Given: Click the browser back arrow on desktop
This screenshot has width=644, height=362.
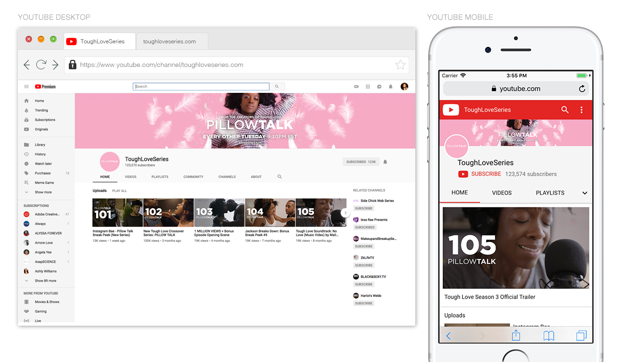Looking at the screenshot, I should pos(27,65).
